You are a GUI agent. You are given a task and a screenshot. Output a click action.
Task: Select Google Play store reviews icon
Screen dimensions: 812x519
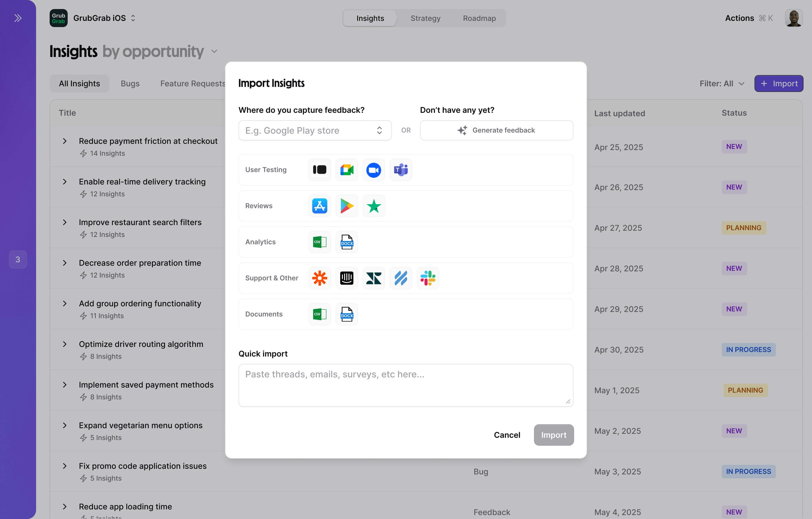point(347,206)
